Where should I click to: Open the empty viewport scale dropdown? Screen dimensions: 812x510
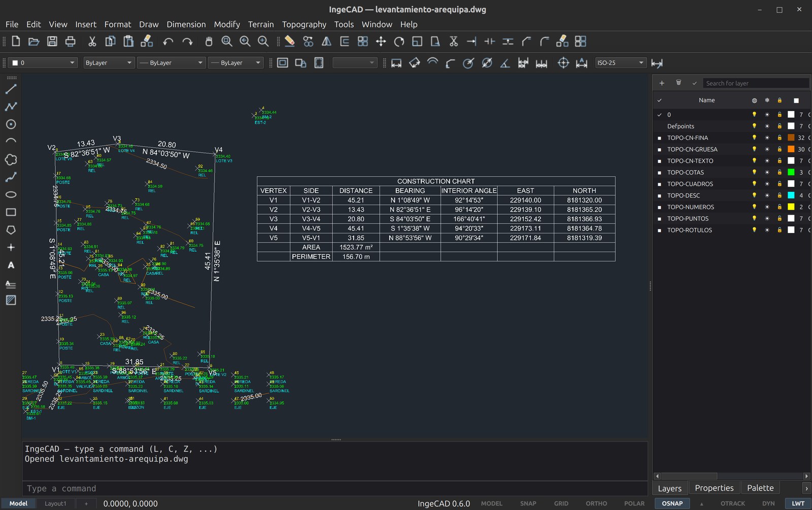click(x=355, y=63)
